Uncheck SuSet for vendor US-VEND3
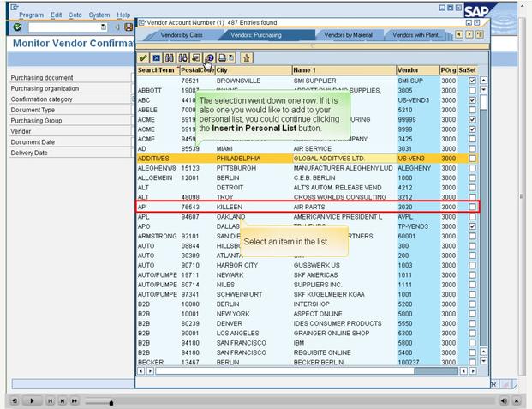This screenshot has height=409, width=532. [x=472, y=100]
